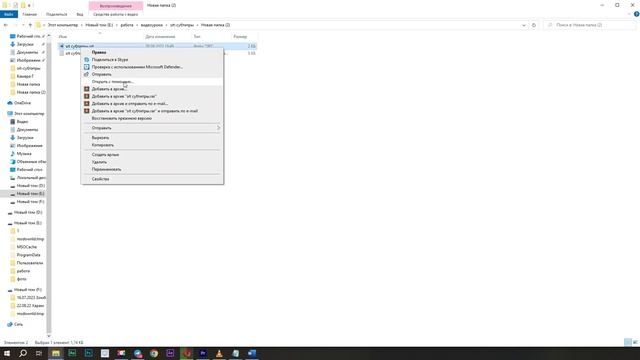Open the address bar history dropdown
640x360 pixels.
[x=524, y=25]
